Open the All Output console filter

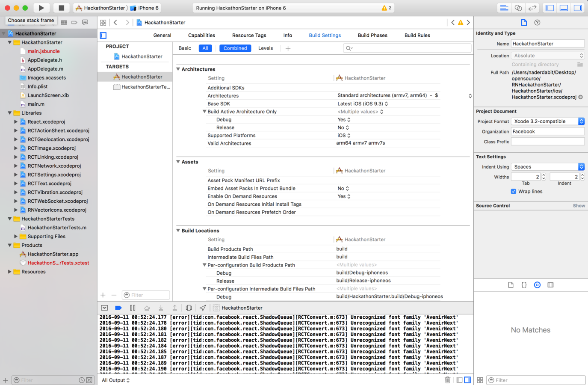[x=115, y=380]
